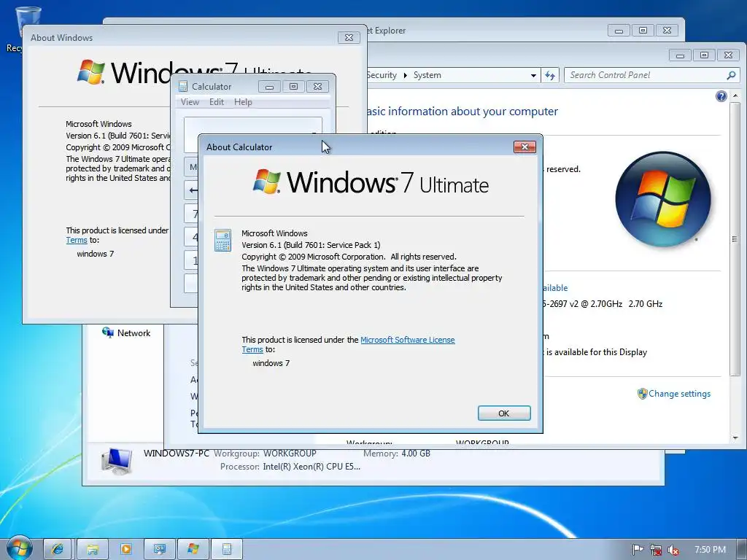
Task: Click the System window scroll up arrow
Action: 735,96
